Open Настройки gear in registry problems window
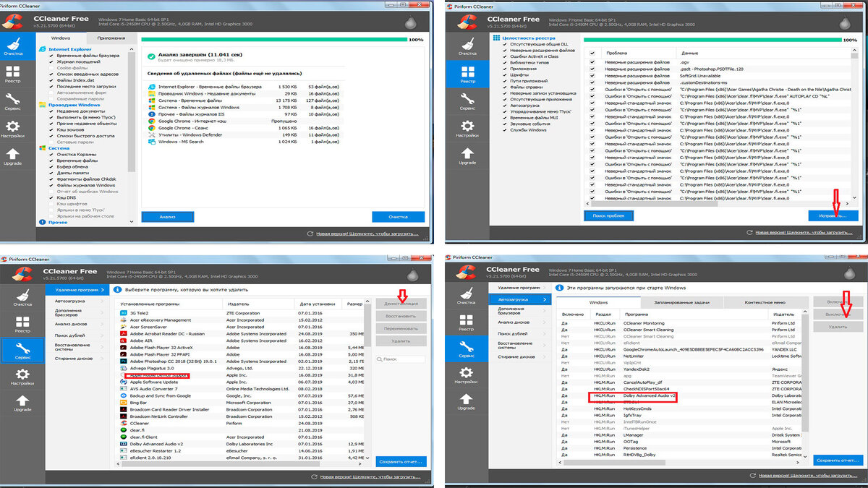868x488 pixels. tap(468, 129)
